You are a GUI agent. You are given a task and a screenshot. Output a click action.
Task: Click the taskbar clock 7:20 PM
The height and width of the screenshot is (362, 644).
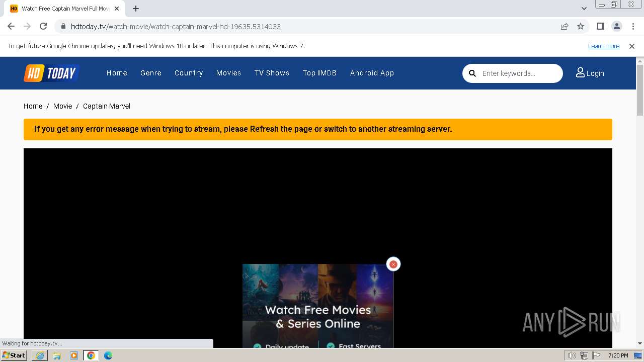click(x=618, y=355)
